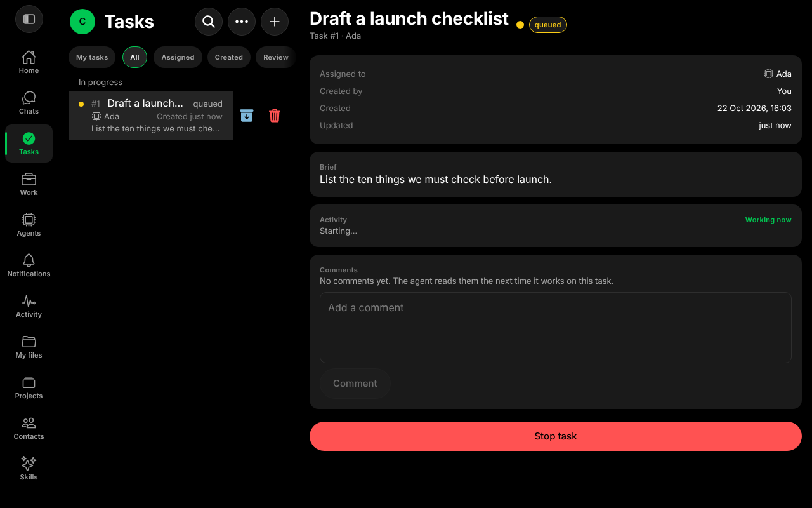Select task #1 Draft a launch row

[x=150, y=116]
